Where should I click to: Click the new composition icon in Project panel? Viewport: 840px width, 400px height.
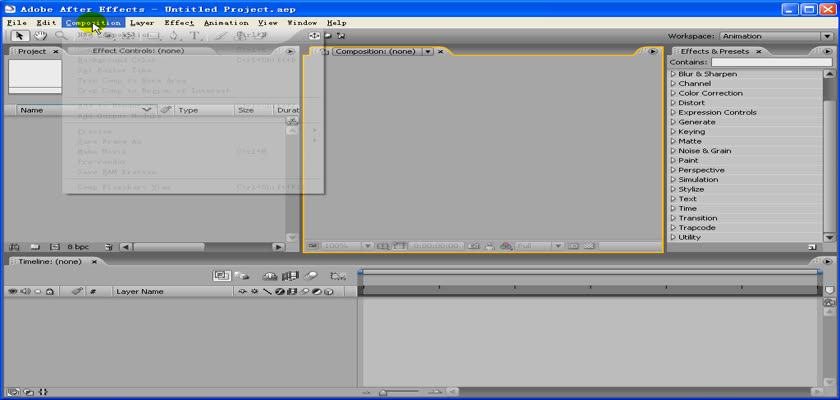click(x=54, y=247)
